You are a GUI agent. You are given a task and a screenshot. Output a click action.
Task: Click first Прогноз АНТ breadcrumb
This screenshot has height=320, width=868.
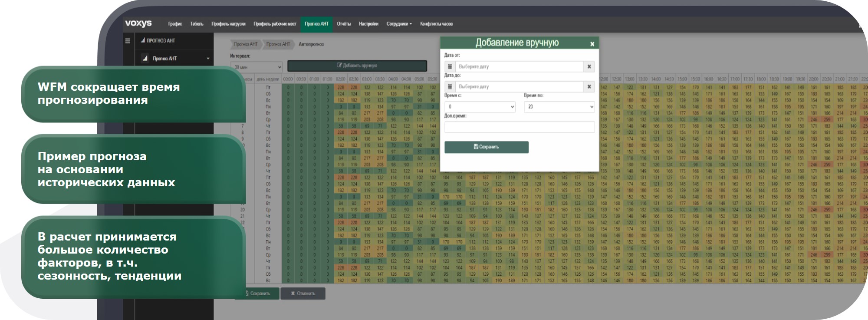click(246, 44)
